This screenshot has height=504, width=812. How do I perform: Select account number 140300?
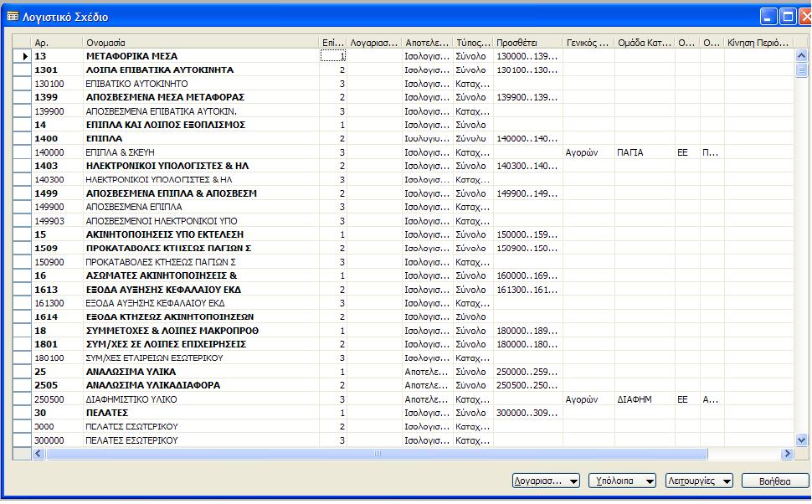tap(49, 180)
